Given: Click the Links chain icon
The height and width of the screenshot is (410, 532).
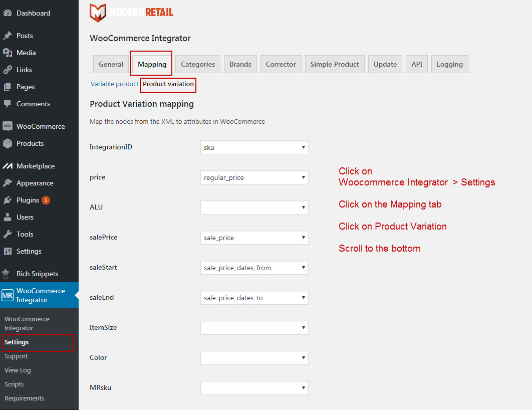Looking at the screenshot, I should pyautogui.click(x=8, y=70).
